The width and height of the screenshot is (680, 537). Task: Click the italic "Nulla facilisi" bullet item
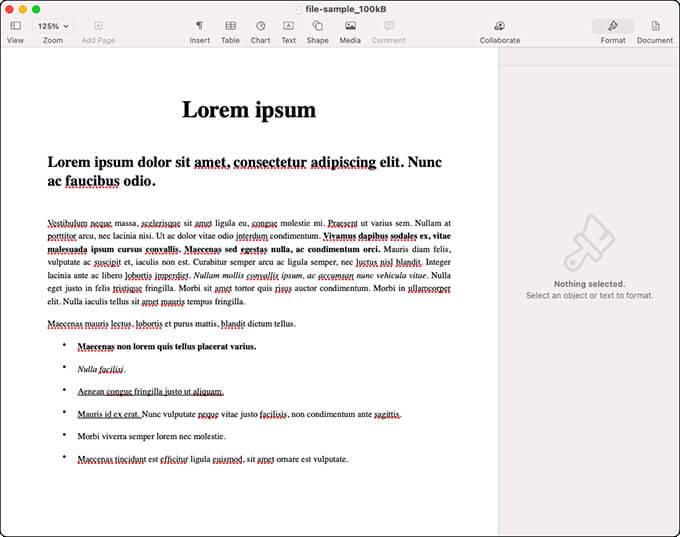click(101, 369)
